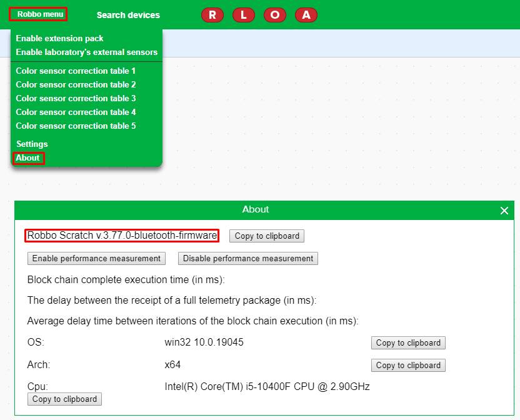Select Enable laboratory's external sensors
This screenshot has width=520, height=420.
click(x=86, y=52)
